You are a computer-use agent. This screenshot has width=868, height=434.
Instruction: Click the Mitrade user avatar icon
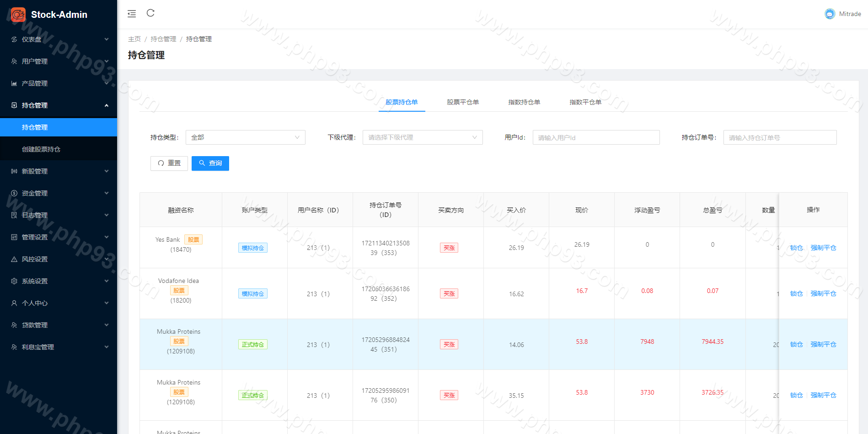pyautogui.click(x=830, y=14)
